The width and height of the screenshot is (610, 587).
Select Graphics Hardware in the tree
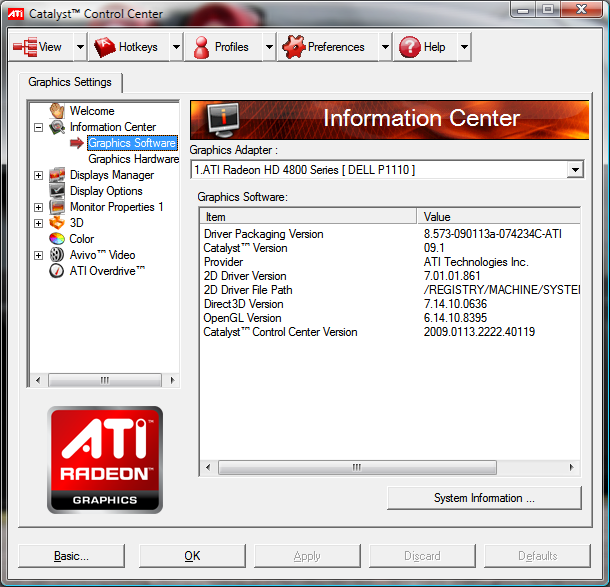(x=134, y=159)
